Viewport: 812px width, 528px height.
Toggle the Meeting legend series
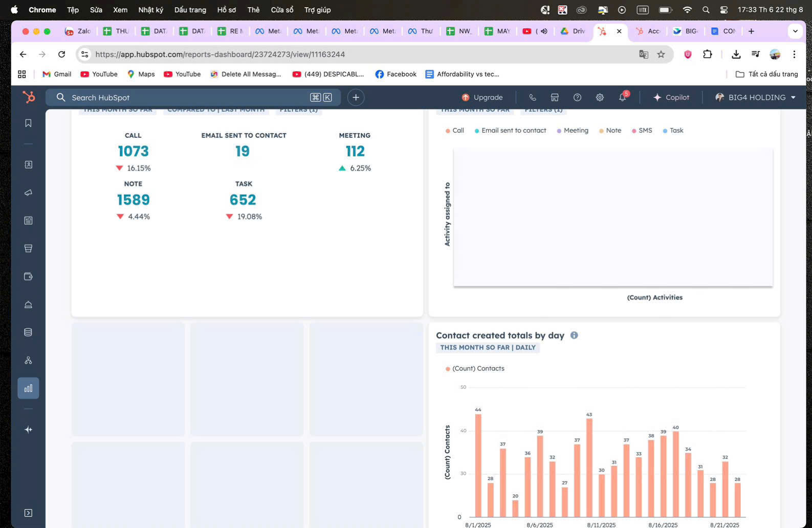[x=573, y=131]
